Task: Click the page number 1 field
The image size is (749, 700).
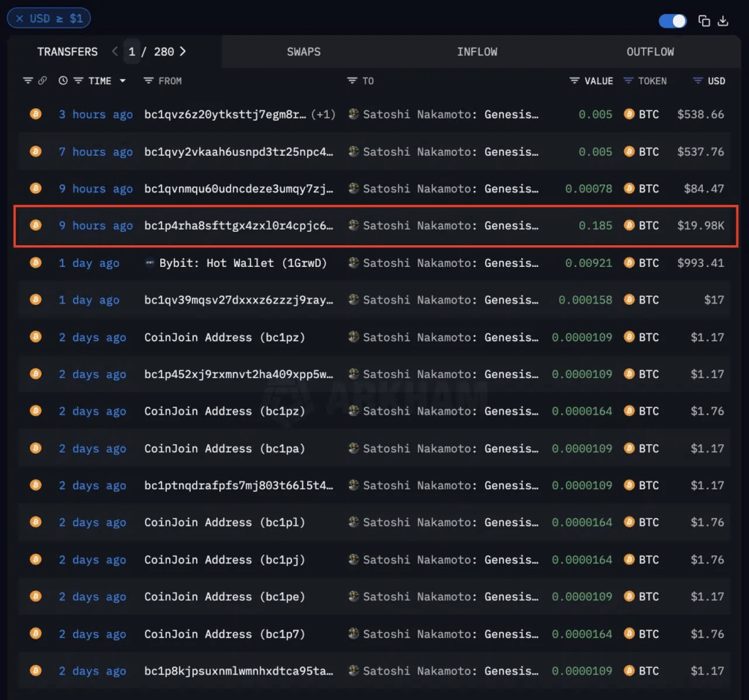Action: coord(132,51)
